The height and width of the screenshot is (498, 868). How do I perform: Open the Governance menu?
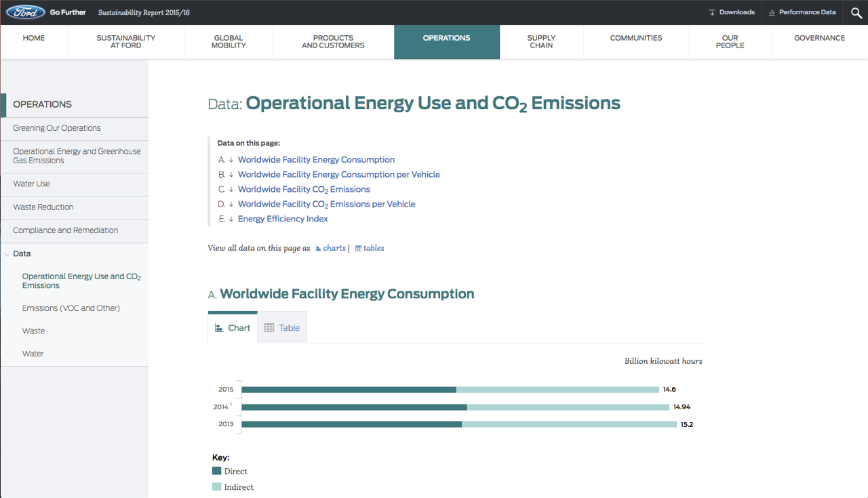point(819,38)
